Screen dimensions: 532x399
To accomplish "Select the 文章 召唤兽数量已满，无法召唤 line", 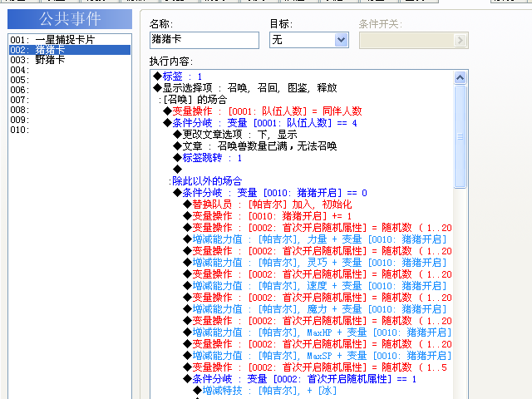I will pos(255,146).
